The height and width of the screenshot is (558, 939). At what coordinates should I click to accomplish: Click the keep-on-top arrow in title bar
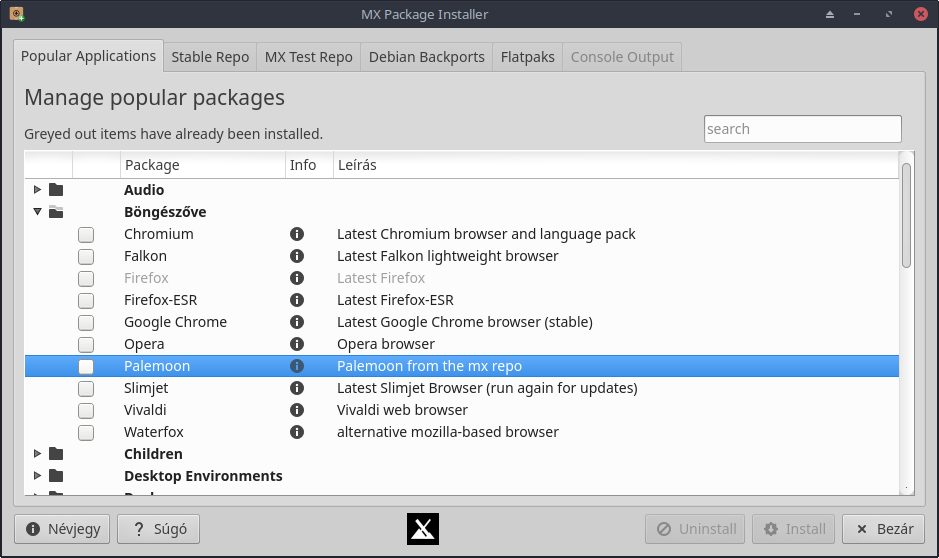(829, 14)
